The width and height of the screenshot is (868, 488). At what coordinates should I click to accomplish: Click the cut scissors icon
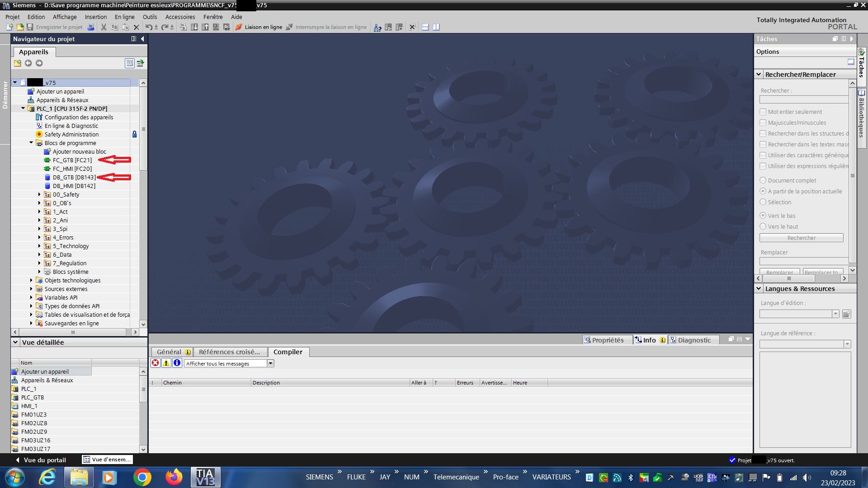click(x=104, y=27)
